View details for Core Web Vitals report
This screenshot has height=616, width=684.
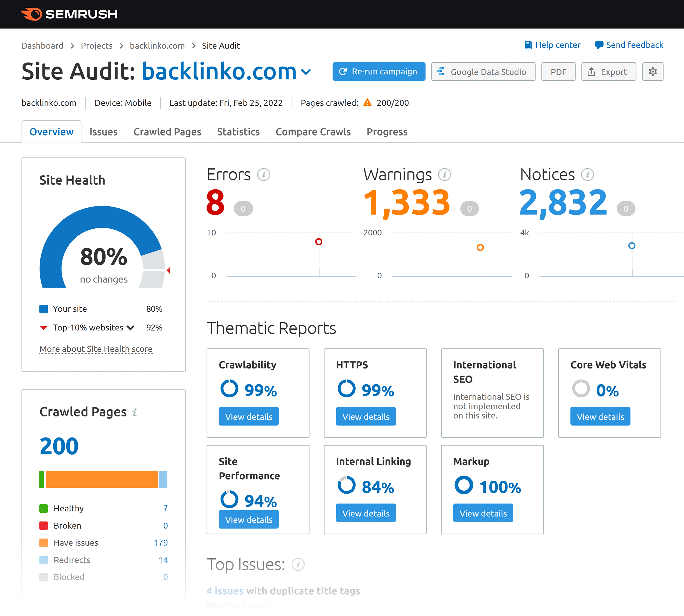pos(600,416)
